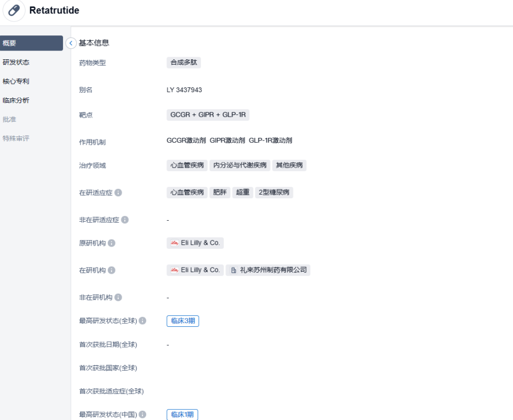513x420 pixels.
Task: Select 概要 in the left sidebar
Action: click(31, 43)
